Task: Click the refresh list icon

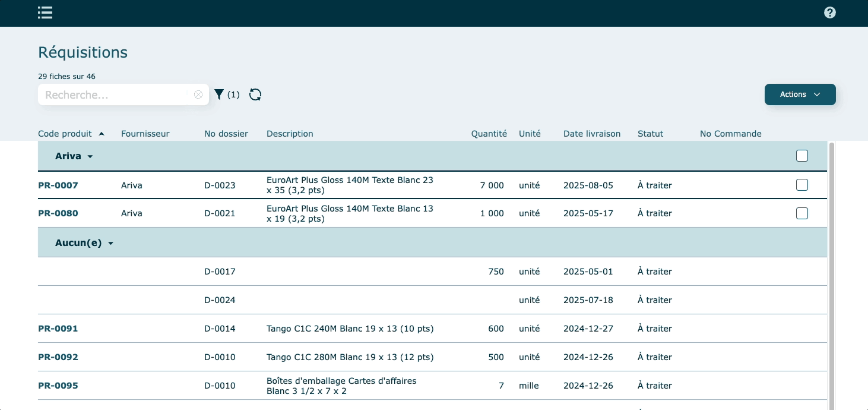Action: (255, 94)
